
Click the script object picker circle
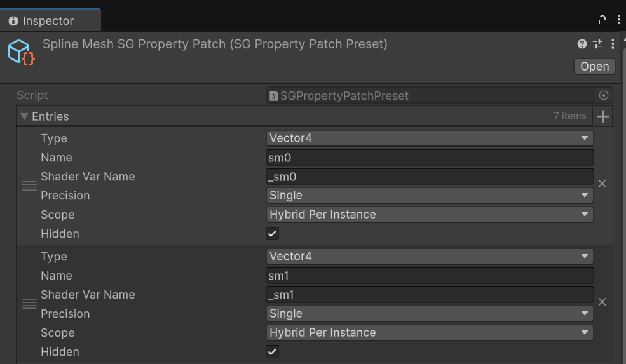click(603, 95)
